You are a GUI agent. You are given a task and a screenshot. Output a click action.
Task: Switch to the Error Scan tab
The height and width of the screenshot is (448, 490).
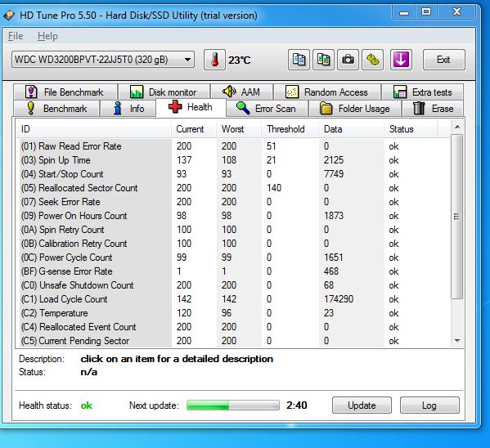click(x=267, y=109)
